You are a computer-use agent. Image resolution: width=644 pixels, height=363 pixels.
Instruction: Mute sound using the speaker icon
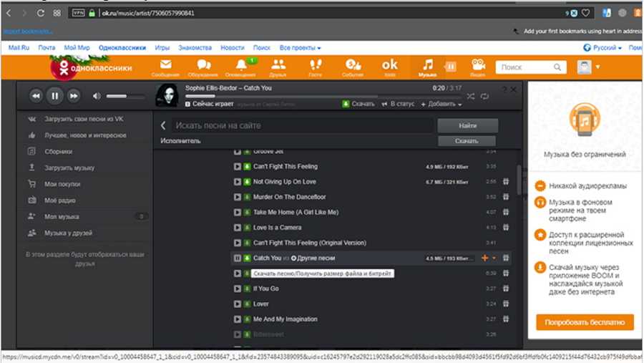click(x=97, y=95)
